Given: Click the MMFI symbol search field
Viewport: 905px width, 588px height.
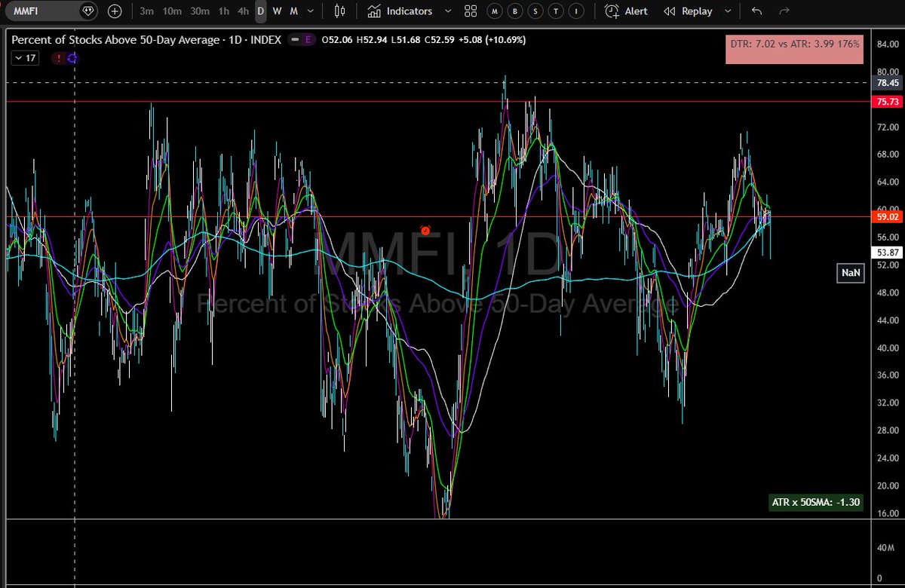Looking at the screenshot, I should pos(45,11).
